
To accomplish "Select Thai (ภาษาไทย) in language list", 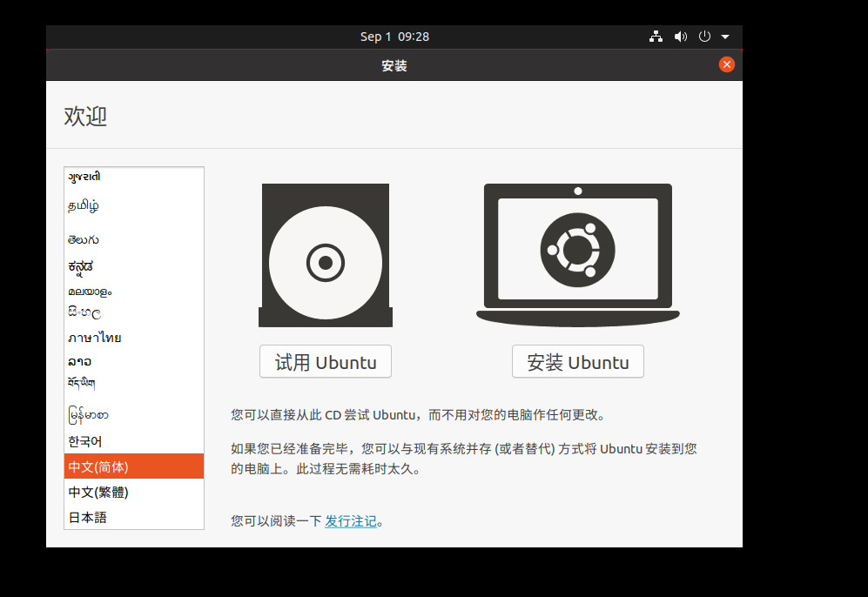I will pos(134,338).
